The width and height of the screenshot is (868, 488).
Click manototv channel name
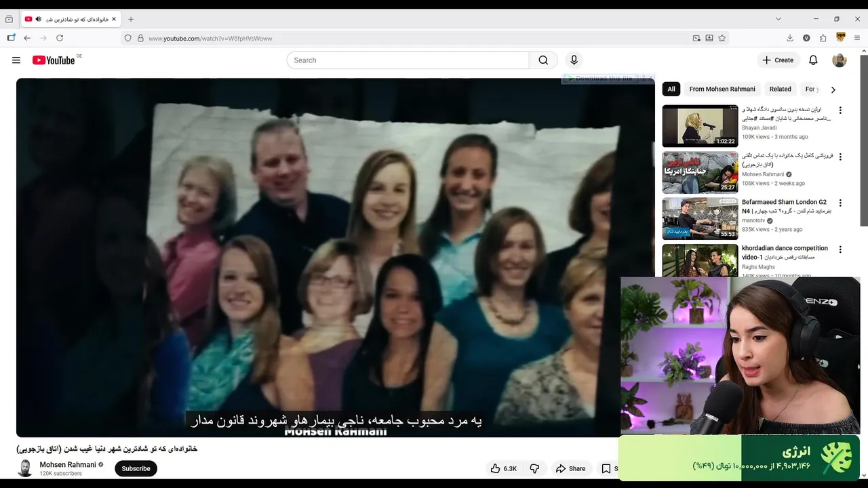[x=753, y=221]
